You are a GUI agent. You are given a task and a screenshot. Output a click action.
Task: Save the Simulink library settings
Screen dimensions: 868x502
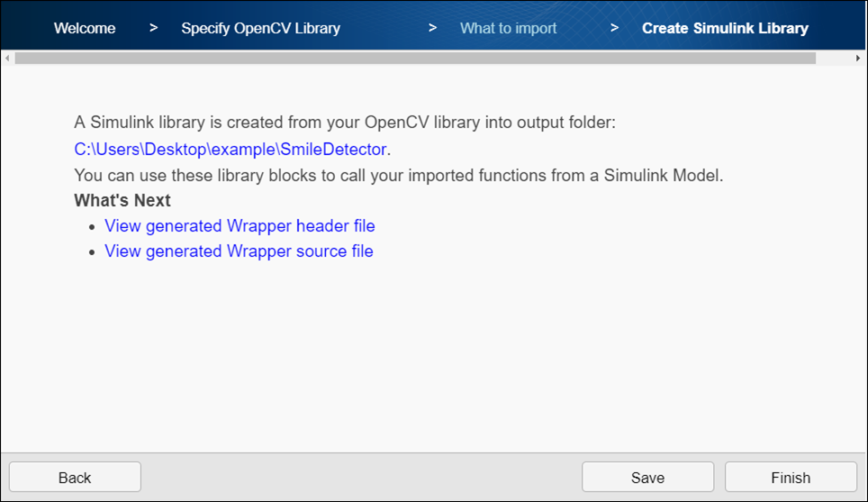pyautogui.click(x=647, y=478)
